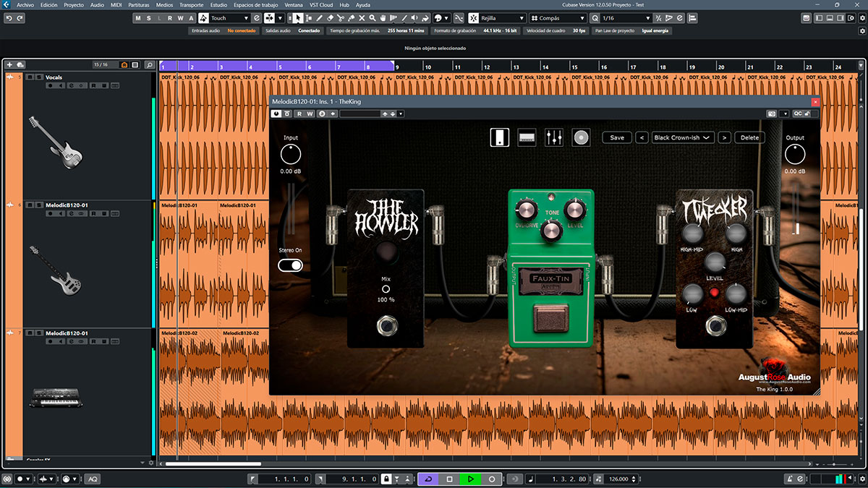Open the Edición menu
This screenshot has width=868, height=488.
pos(49,4)
